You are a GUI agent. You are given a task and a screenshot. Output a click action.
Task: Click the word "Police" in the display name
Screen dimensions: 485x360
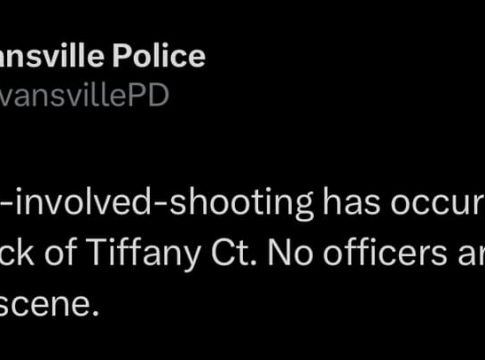(x=159, y=56)
